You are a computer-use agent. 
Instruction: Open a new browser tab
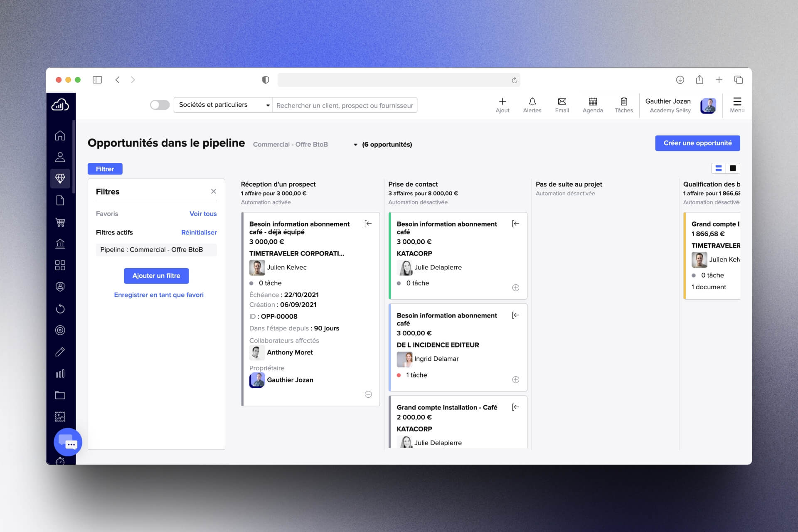[x=719, y=80]
